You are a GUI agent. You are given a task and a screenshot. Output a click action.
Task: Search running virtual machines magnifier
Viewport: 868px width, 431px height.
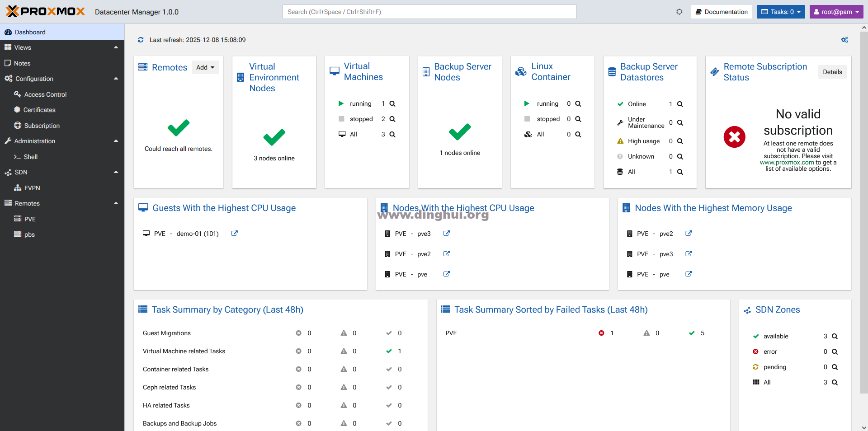pyautogui.click(x=392, y=104)
